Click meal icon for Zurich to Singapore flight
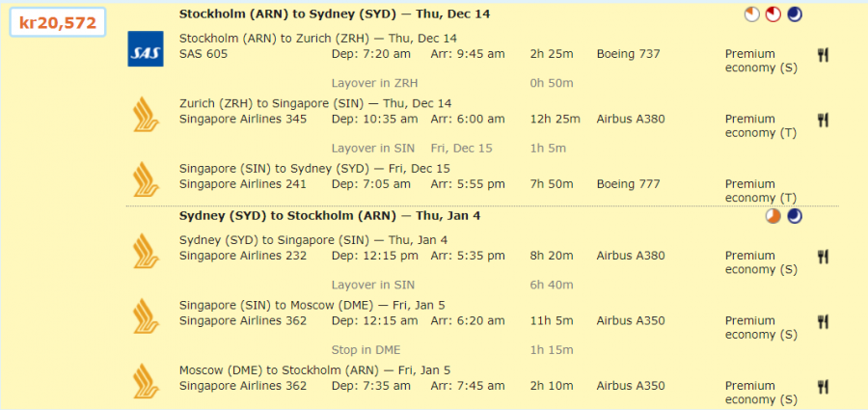This screenshot has height=410, width=868. click(823, 121)
